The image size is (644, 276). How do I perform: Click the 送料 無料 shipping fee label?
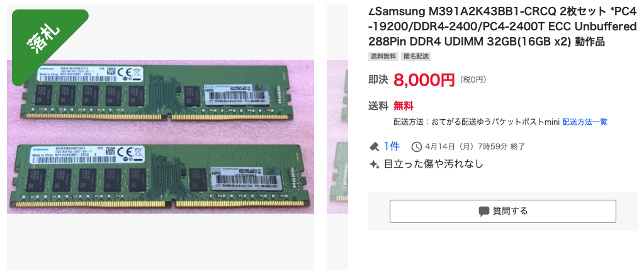click(391, 106)
